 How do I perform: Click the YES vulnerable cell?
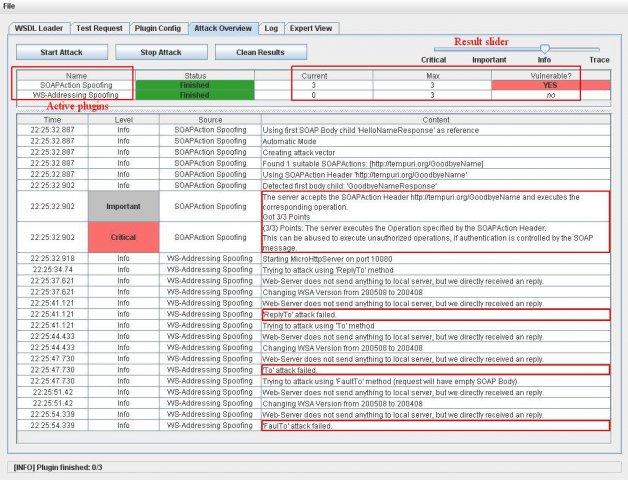(x=551, y=85)
